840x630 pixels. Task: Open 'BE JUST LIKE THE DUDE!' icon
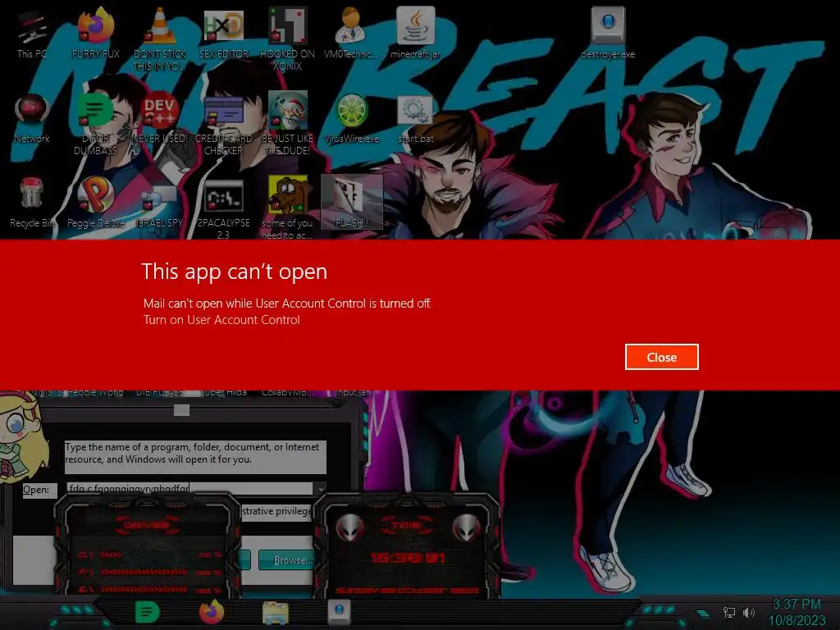tap(287, 125)
